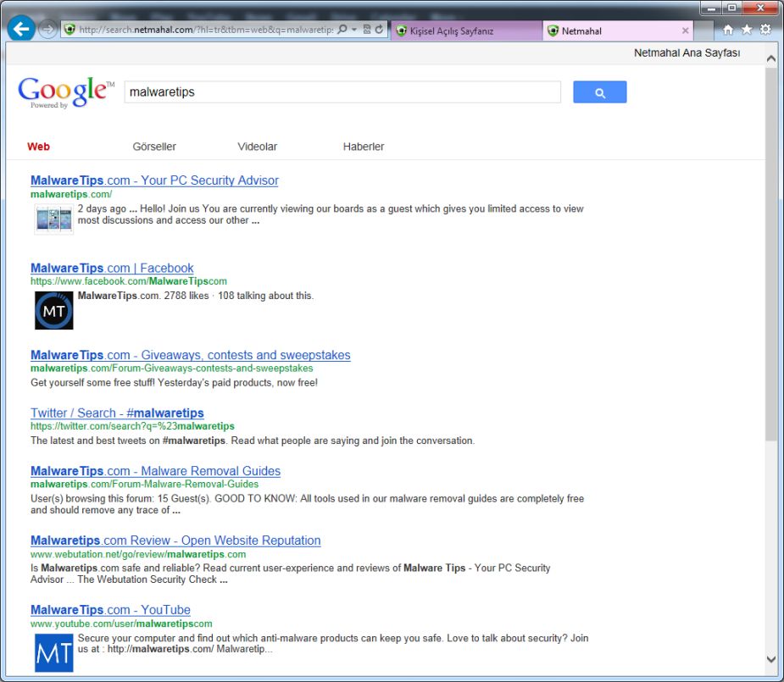Screen dimensions: 784x682
Task: Click the phone screenshots thumbnail of first result
Action: coord(54,219)
